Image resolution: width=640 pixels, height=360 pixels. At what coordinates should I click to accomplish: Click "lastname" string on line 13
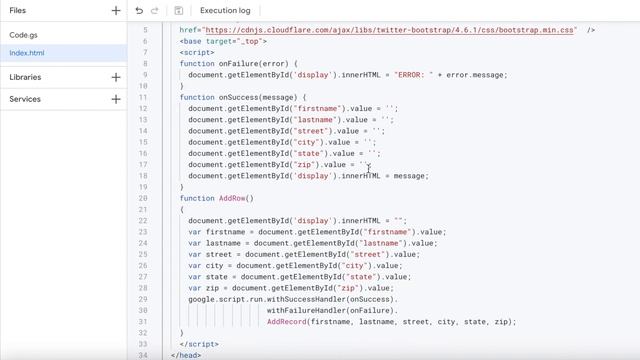[315, 120]
